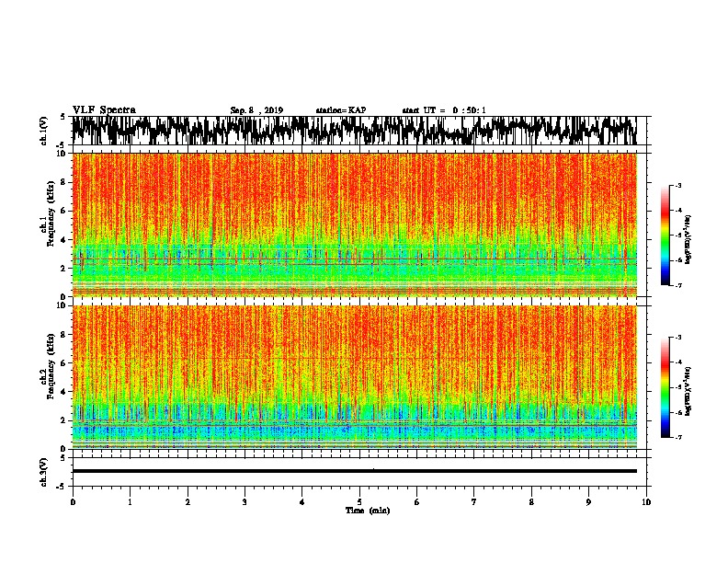Click time axis tick label "8"

531,502
